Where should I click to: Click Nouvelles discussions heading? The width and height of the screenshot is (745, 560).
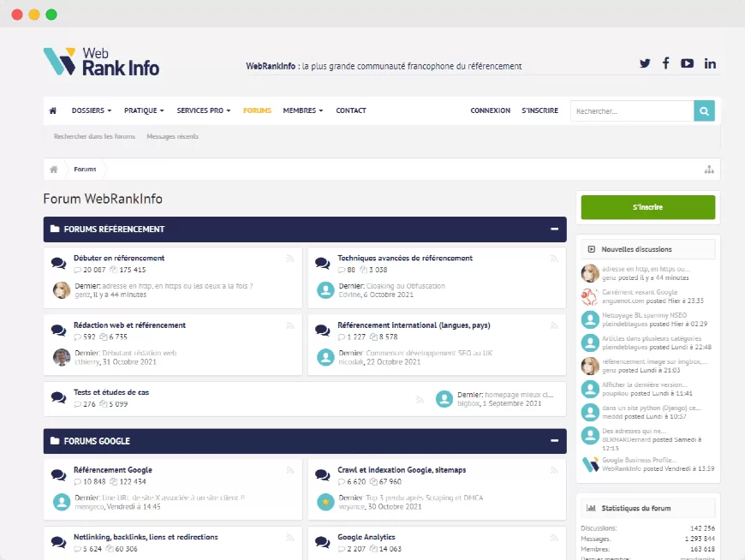pos(636,249)
